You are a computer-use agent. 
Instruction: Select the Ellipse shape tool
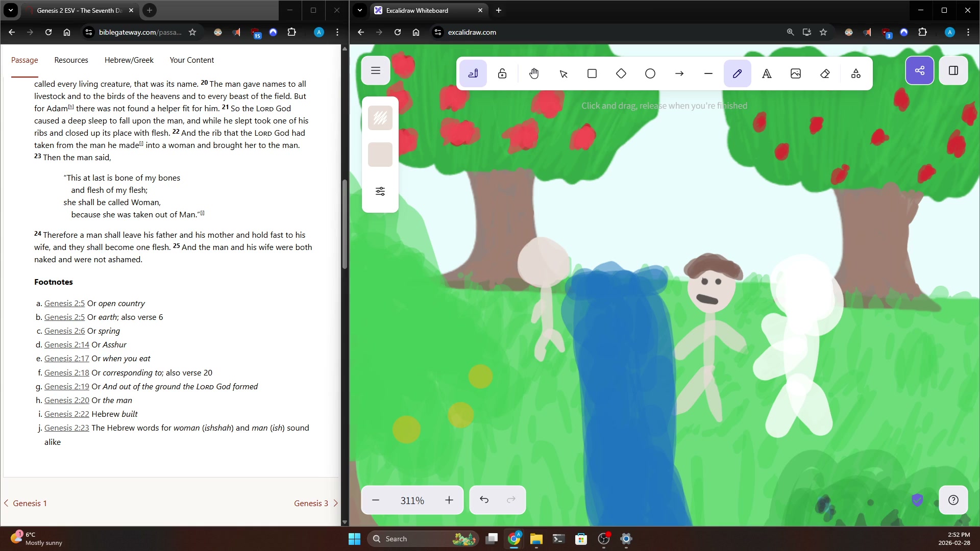pos(650,73)
